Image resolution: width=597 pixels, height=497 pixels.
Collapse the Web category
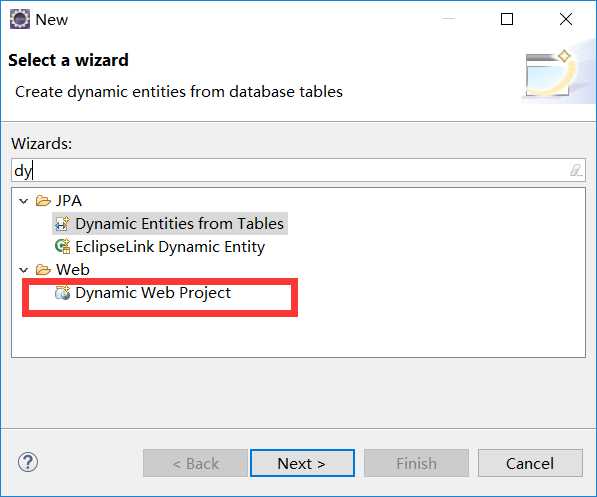pyautogui.click(x=24, y=270)
